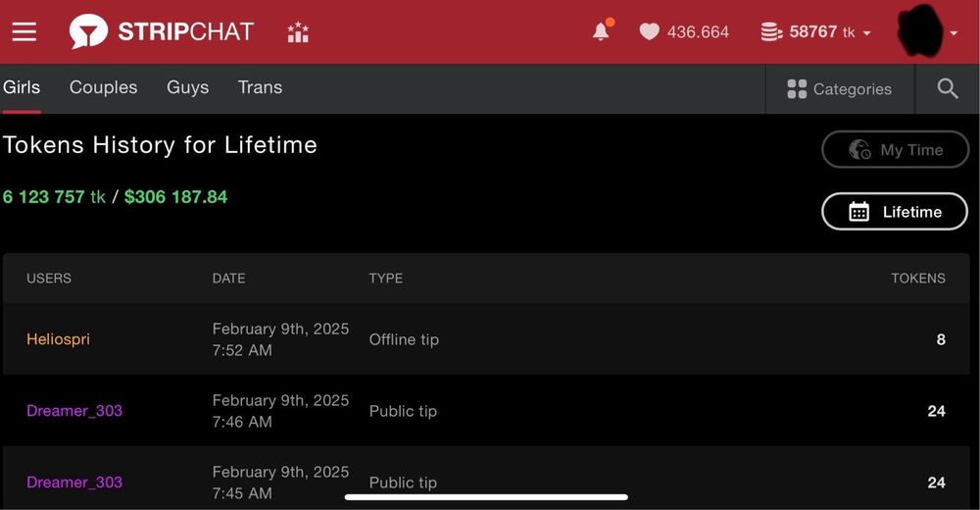Open the hamburger main menu

[24, 32]
